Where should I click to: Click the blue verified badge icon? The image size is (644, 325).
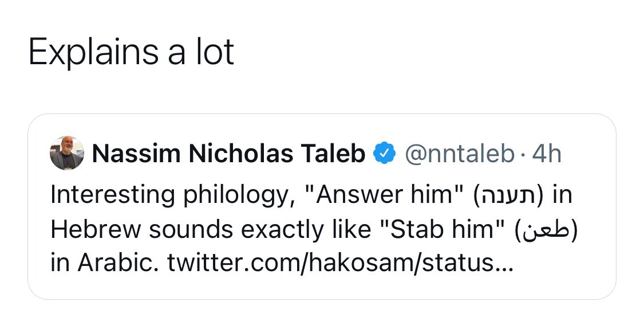pos(384,153)
